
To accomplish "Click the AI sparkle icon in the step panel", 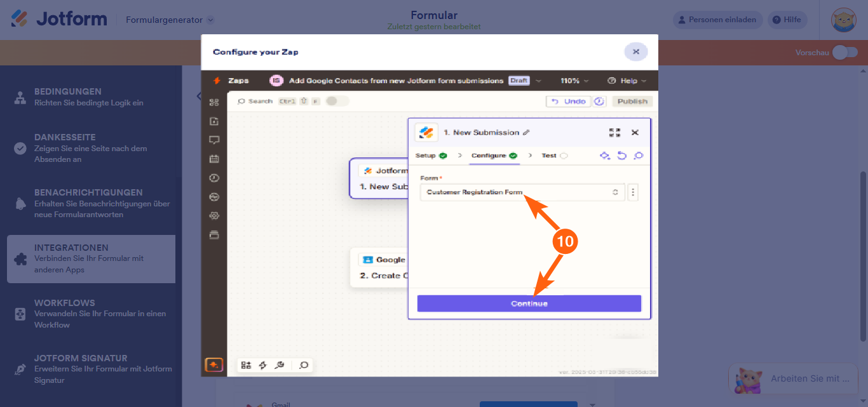I will coord(605,156).
